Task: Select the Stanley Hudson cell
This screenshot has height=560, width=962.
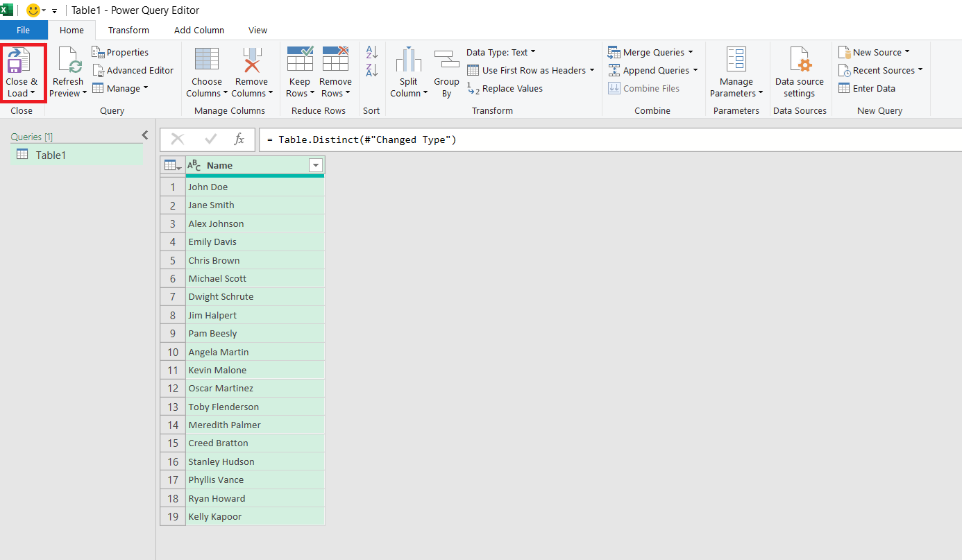Action: click(255, 461)
